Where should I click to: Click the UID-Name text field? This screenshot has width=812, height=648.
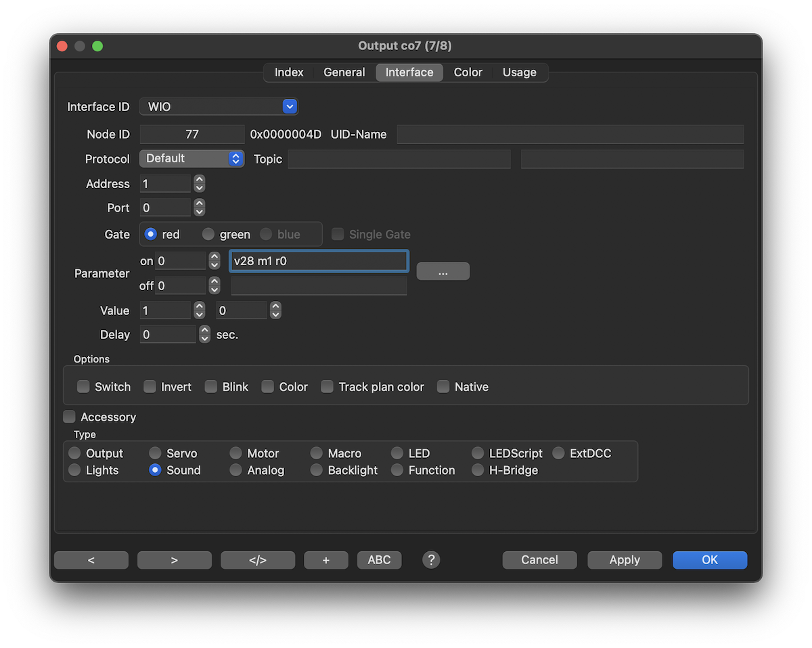570,134
